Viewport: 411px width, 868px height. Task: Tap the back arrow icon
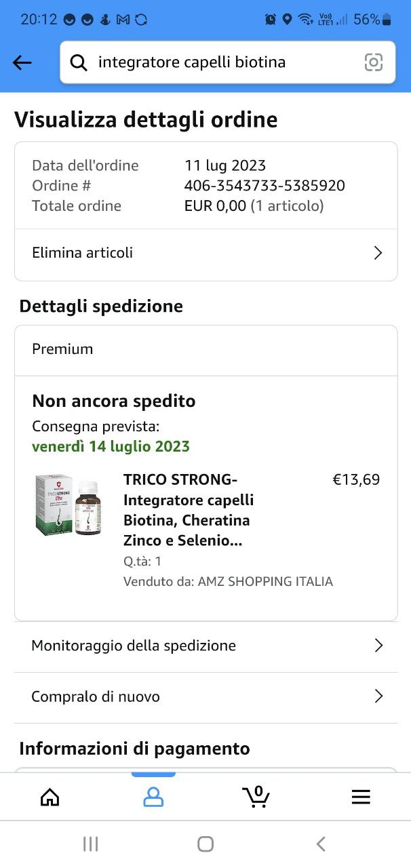[x=22, y=62]
